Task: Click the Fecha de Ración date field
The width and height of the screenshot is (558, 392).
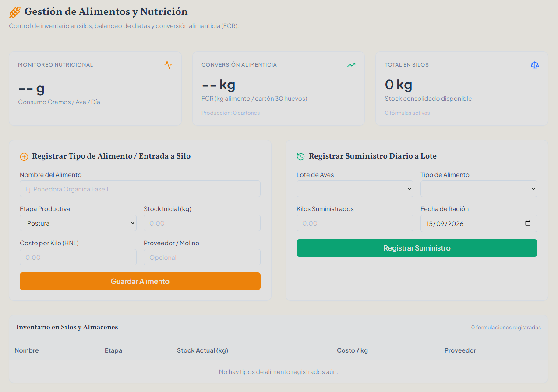Action: (x=479, y=223)
